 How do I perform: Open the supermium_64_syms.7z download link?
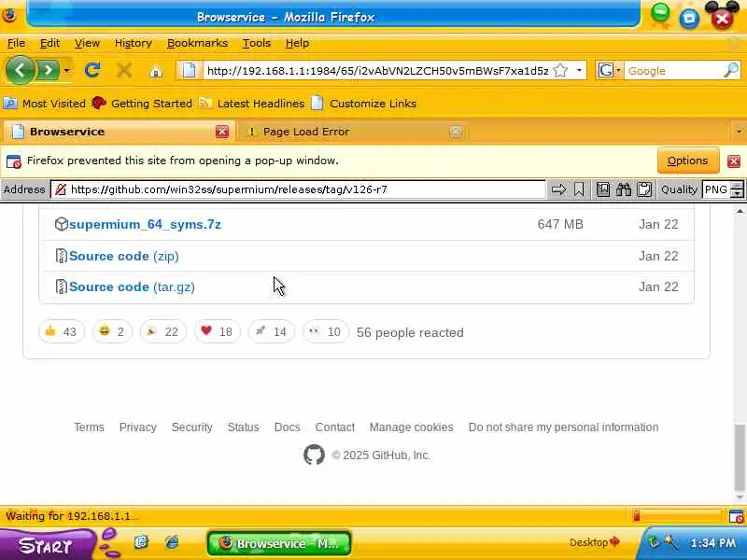145,224
